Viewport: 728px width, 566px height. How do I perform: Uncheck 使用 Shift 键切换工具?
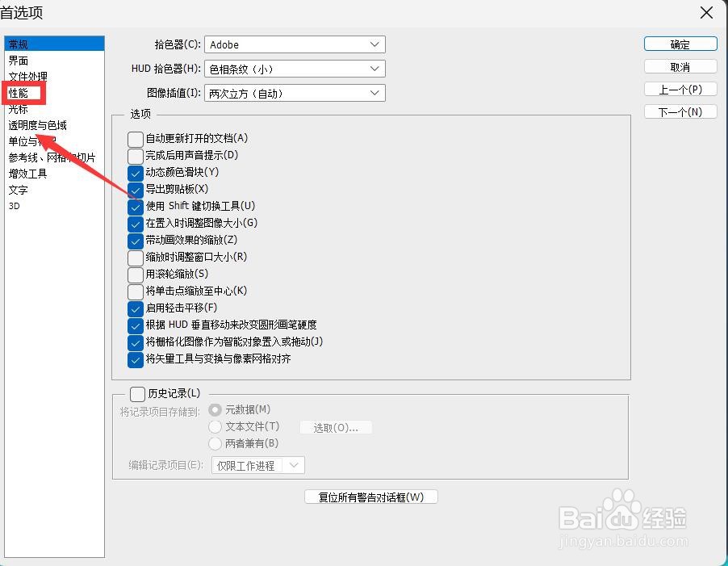pyautogui.click(x=135, y=207)
